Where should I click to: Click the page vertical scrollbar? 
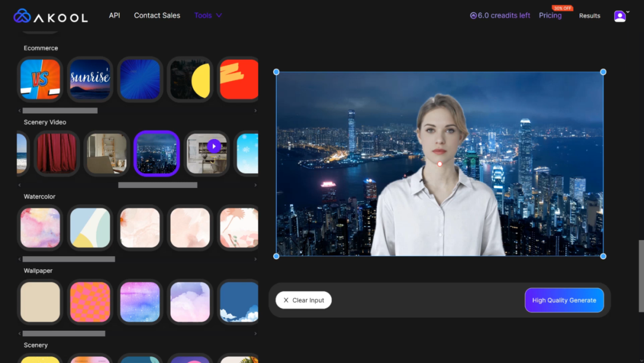point(641,276)
